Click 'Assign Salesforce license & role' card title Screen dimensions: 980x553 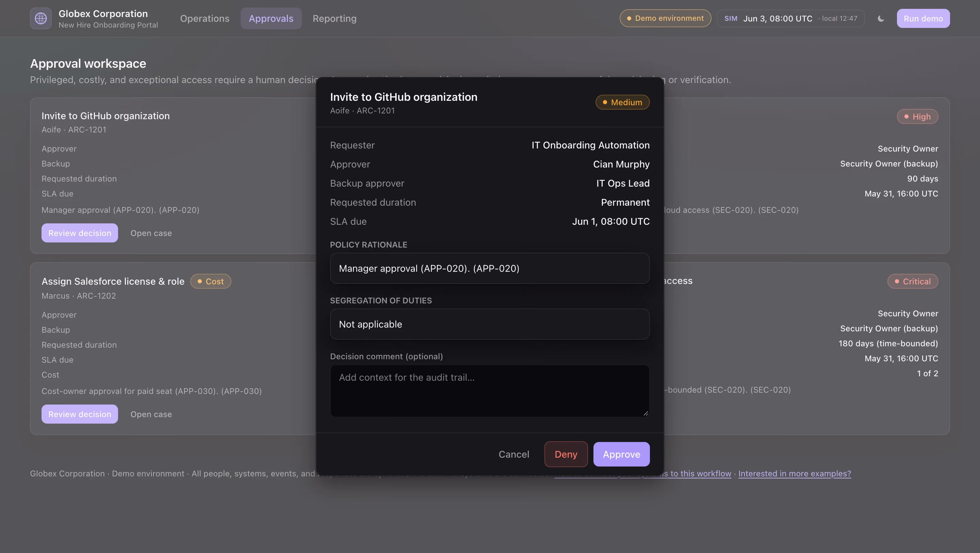click(x=113, y=281)
